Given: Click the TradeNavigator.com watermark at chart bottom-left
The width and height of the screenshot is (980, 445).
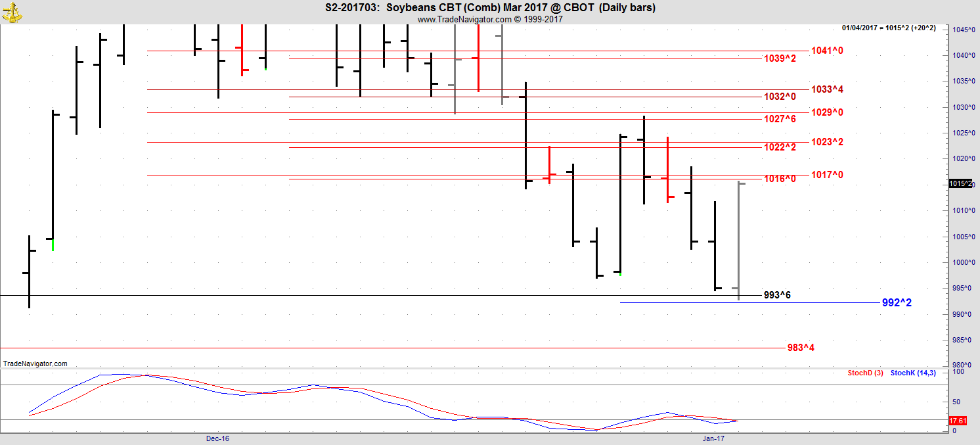Looking at the screenshot, I should (x=35, y=363).
